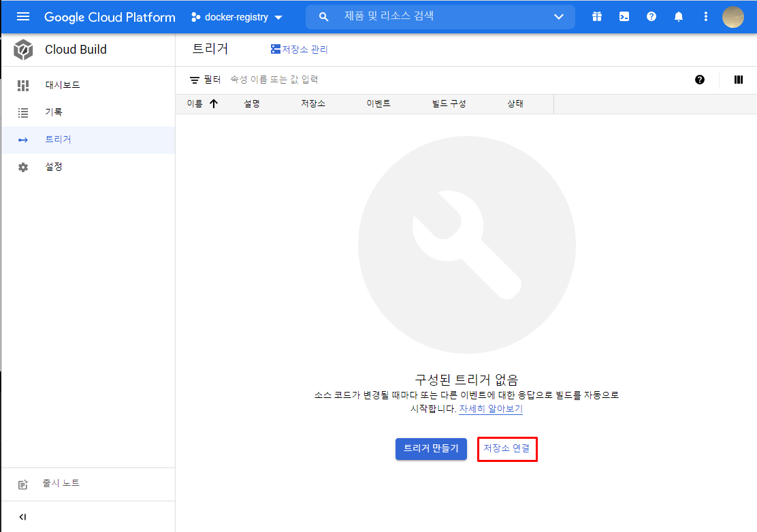Image resolution: width=757 pixels, height=532 pixels.
Task: Click the 트리거 만들기 button
Action: [431, 448]
